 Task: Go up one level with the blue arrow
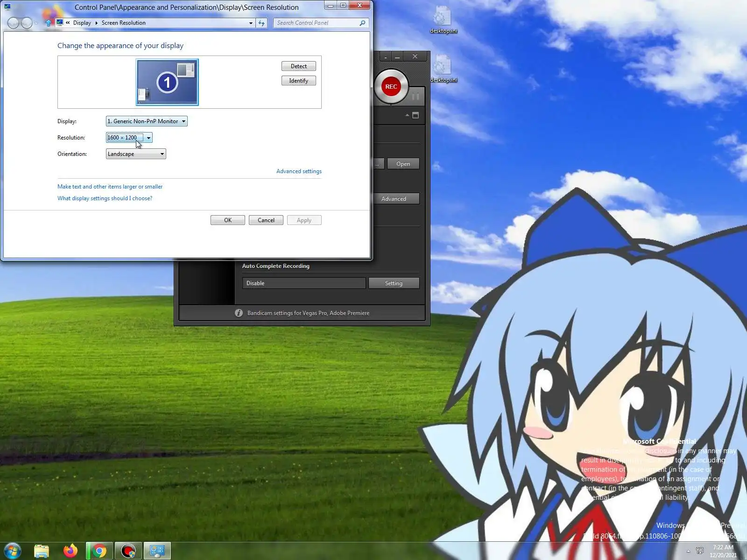[x=49, y=23]
